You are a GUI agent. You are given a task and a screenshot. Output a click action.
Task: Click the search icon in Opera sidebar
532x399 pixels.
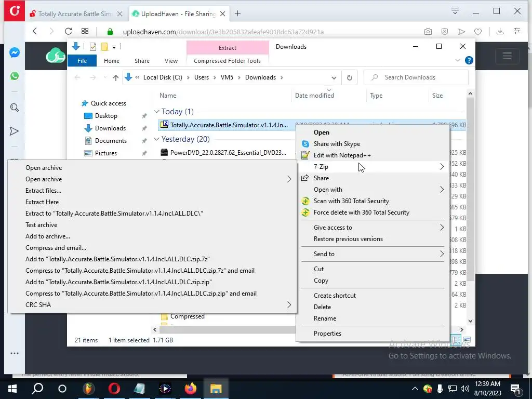[x=14, y=108]
